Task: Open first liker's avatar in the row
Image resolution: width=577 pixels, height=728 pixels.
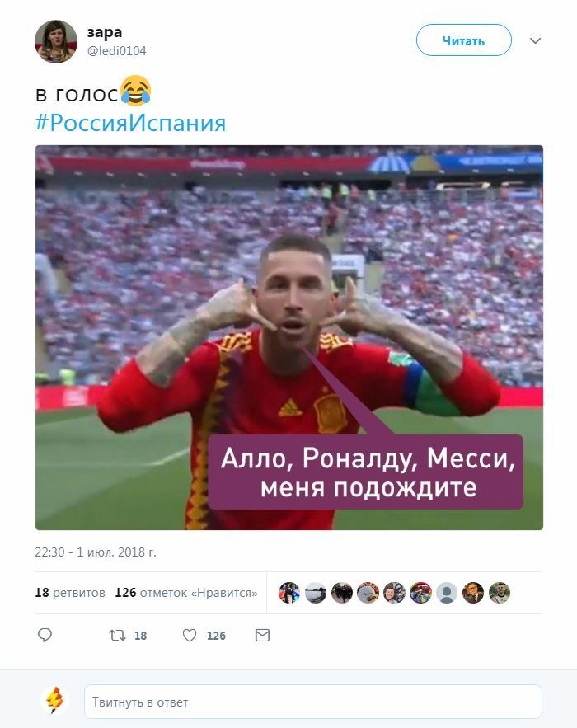Action: pyautogui.click(x=289, y=593)
